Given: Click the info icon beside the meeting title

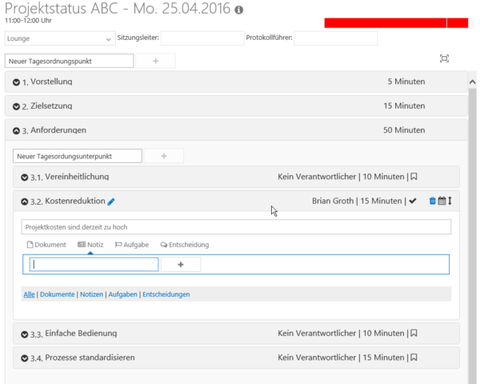Looking at the screenshot, I should pyautogui.click(x=239, y=10).
